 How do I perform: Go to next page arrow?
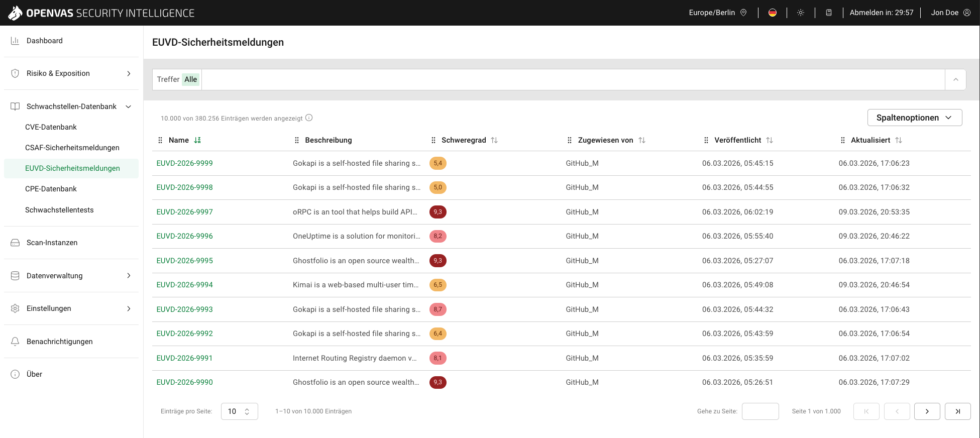[927, 411]
